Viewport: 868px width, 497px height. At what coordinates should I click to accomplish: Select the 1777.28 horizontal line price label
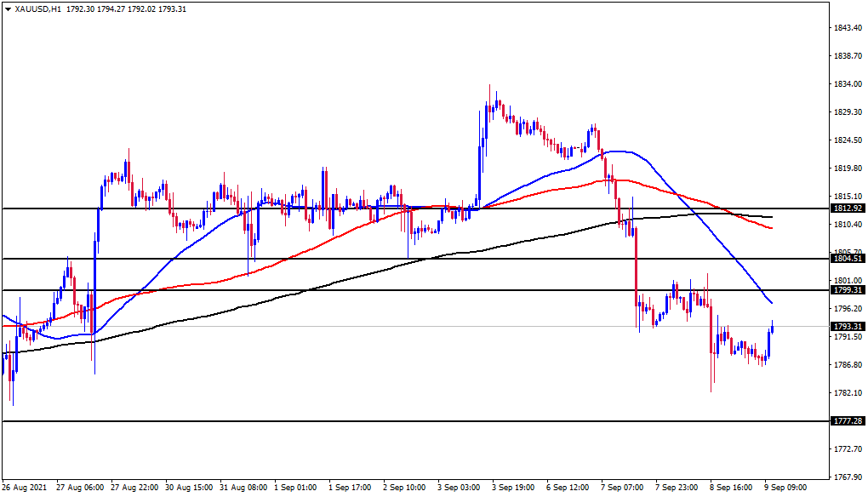[848, 421]
